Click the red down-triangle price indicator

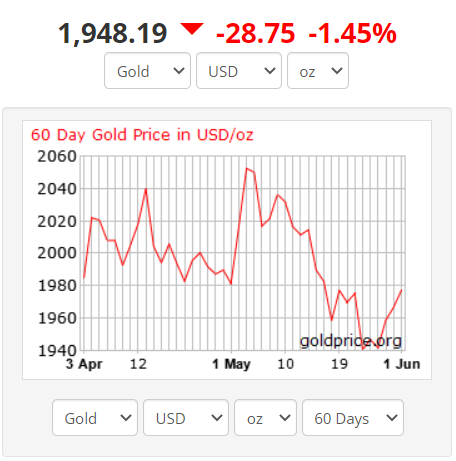tap(192, 29)
